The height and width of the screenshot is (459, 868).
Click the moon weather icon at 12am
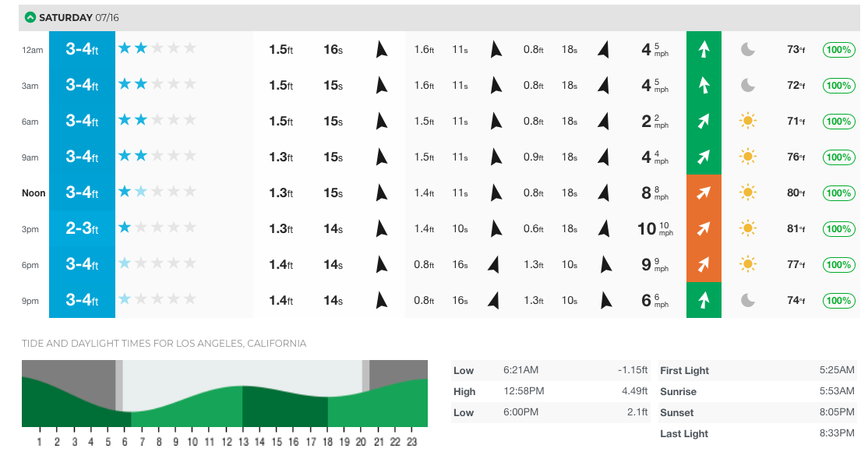748,50
